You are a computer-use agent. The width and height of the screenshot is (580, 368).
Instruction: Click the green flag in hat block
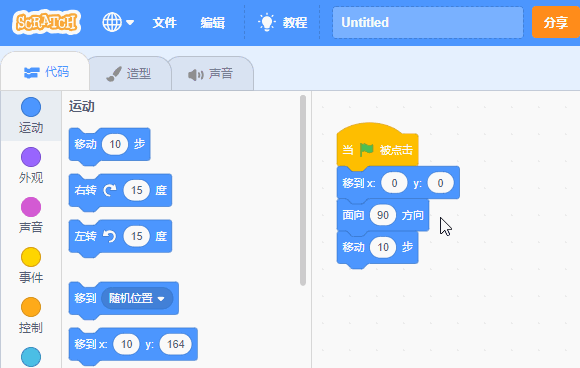coord(367,149)
